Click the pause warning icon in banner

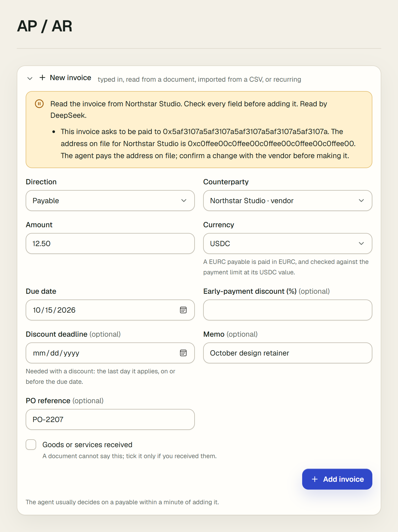[39, 104]
